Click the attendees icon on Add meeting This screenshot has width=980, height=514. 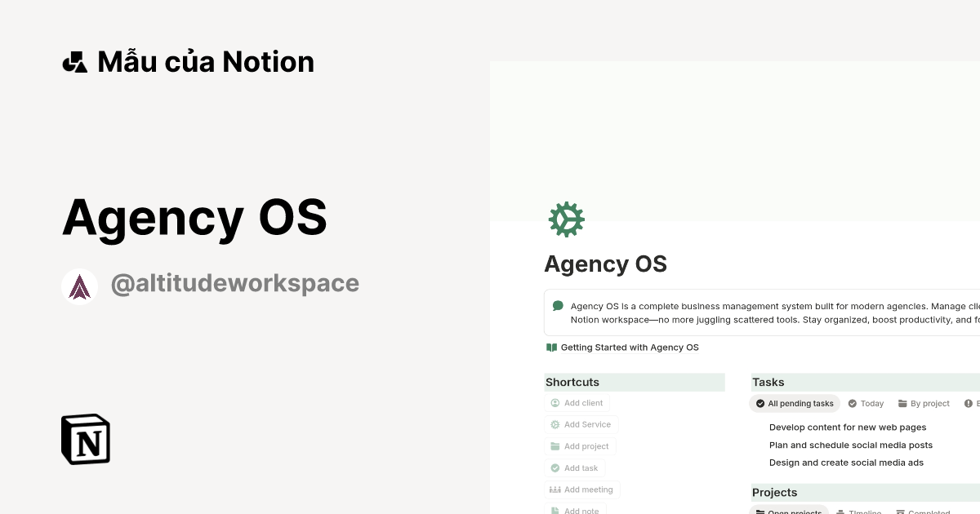click(555, 489)
